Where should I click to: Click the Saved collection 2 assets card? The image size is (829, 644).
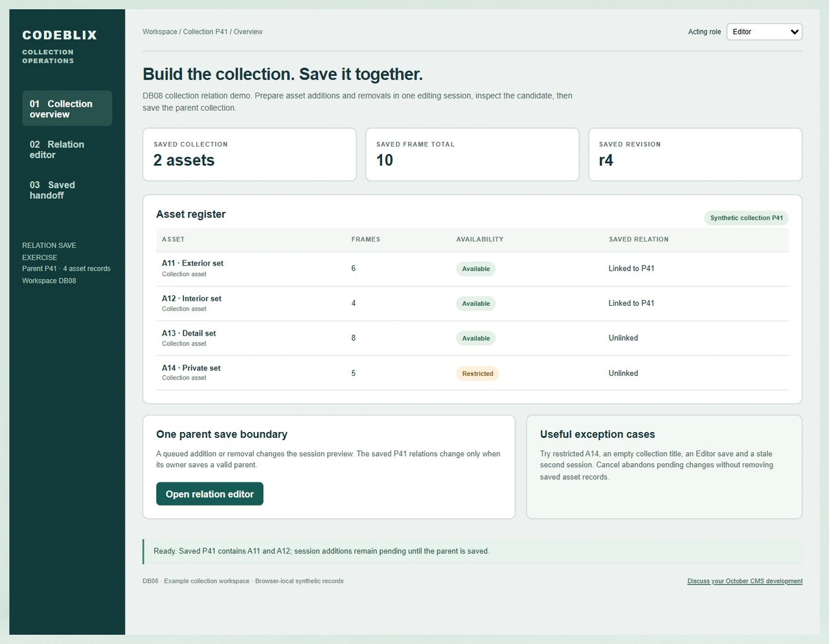249,154
